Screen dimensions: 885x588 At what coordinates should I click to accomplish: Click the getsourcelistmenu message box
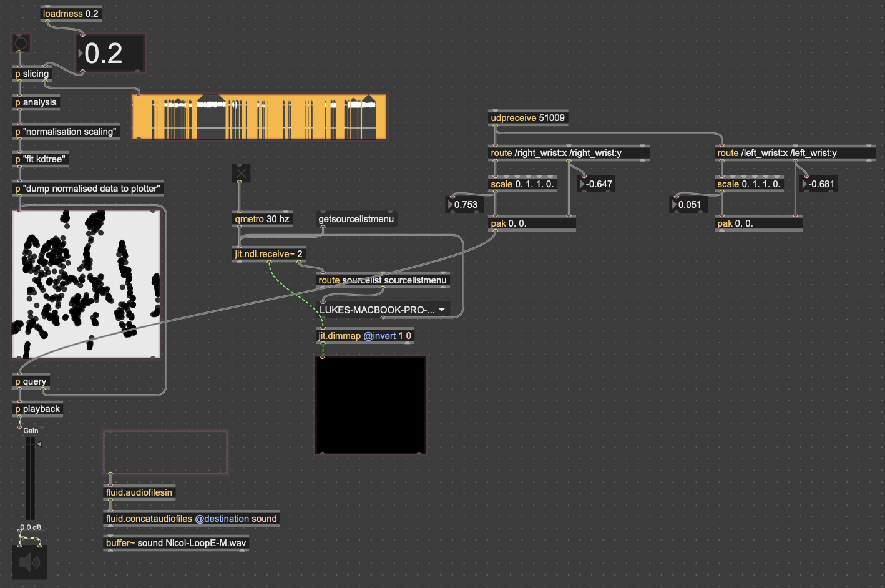[356, 219]
